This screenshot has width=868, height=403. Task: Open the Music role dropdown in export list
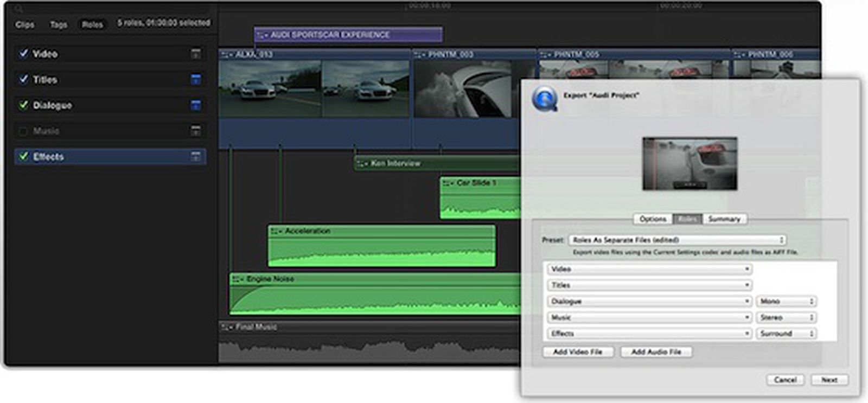649,317
